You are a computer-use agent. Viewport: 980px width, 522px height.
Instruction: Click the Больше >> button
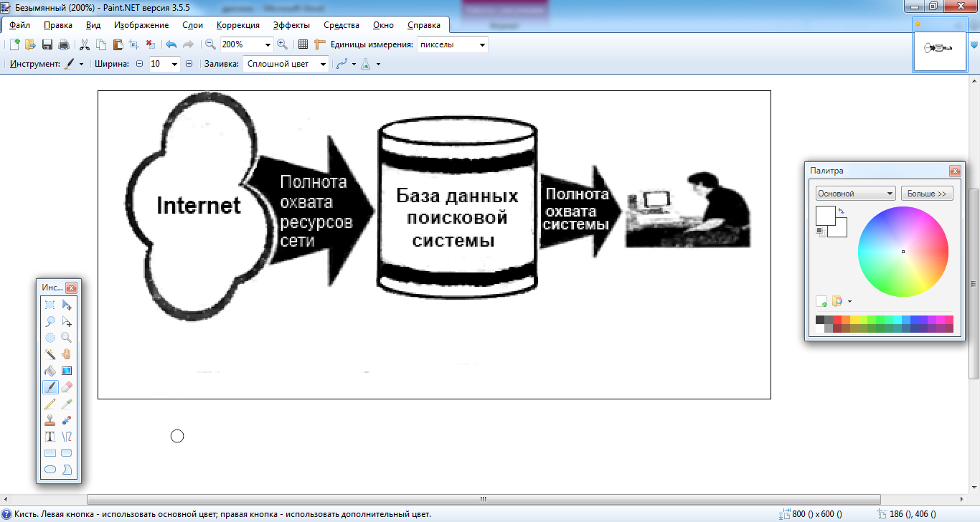927,194
